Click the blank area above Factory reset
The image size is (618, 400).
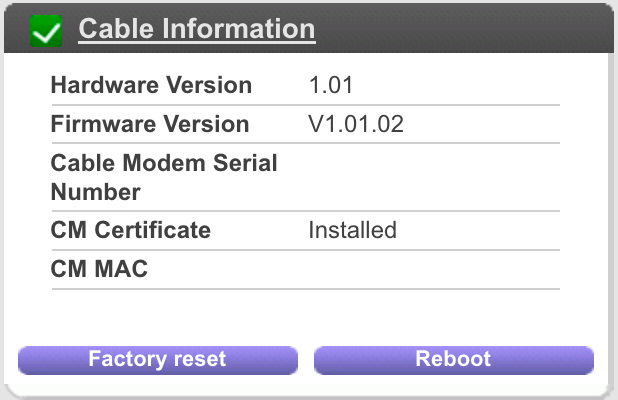click(158, 317)
